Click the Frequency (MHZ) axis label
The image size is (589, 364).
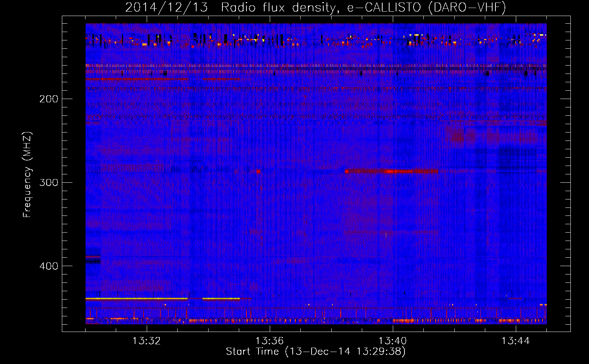[27, 175]
